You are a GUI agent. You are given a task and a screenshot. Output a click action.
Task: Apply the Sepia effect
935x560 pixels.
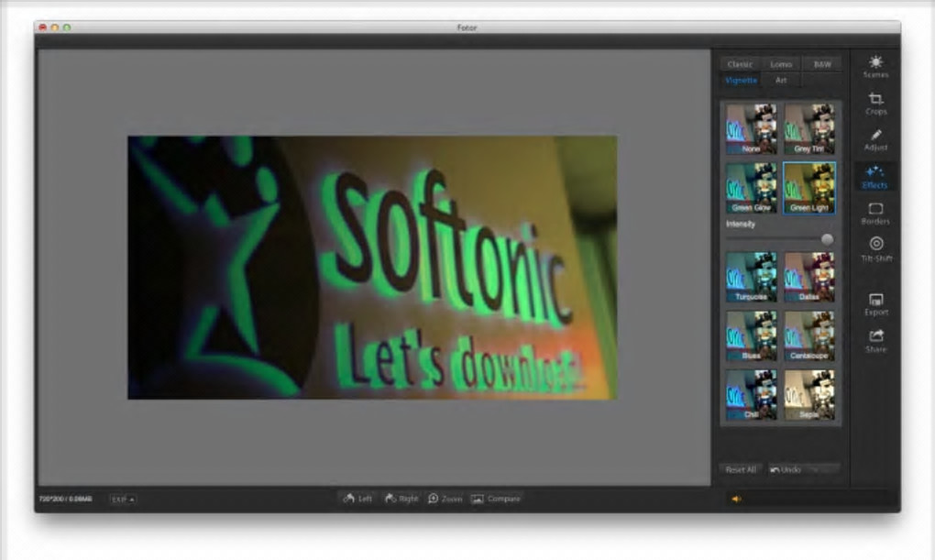point(809,395)
